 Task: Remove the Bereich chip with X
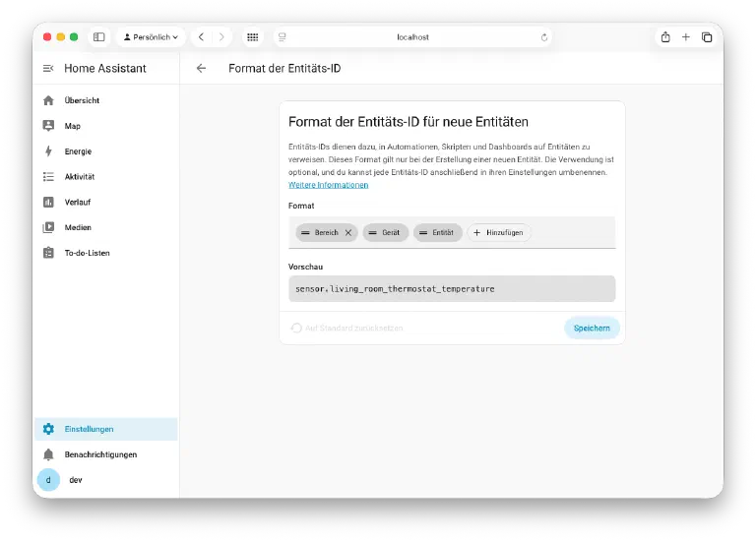(x=348, y=233)
